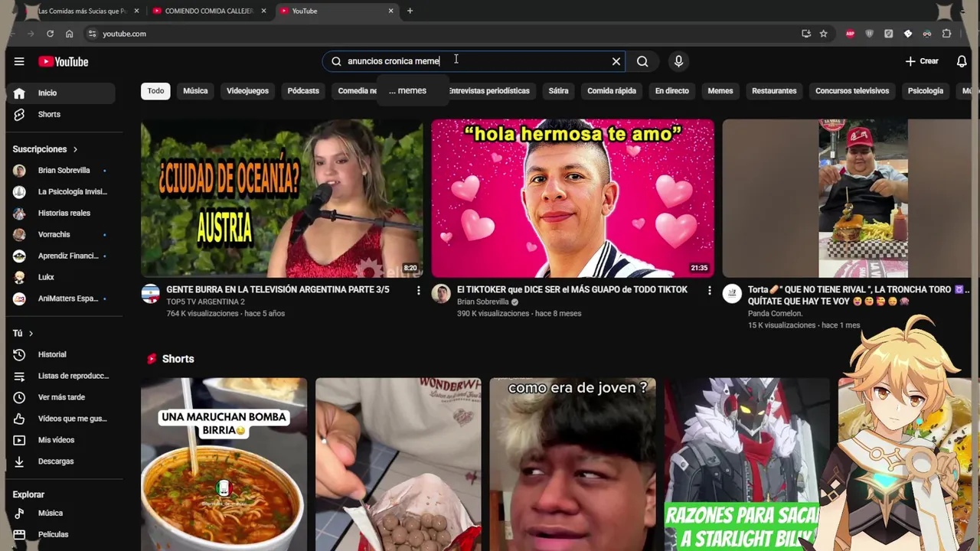Open Mis vídeos
This screenshot has height=551, width=980.
pyautogui.click(x=63, y=440)
